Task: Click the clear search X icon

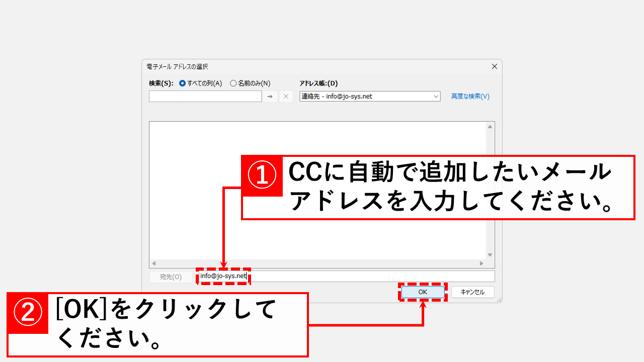Action: coord(286,96)
